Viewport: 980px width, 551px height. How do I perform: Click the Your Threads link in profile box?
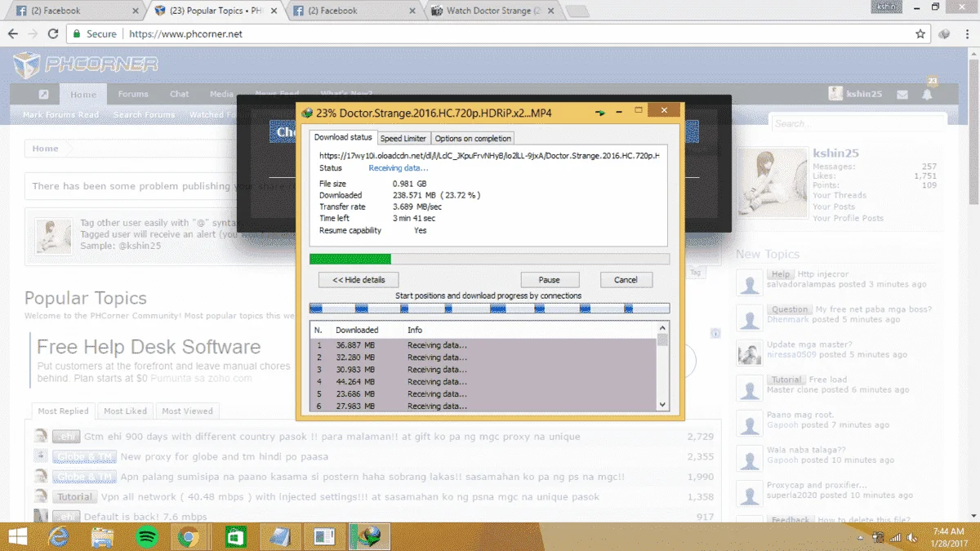coord(840,195)
